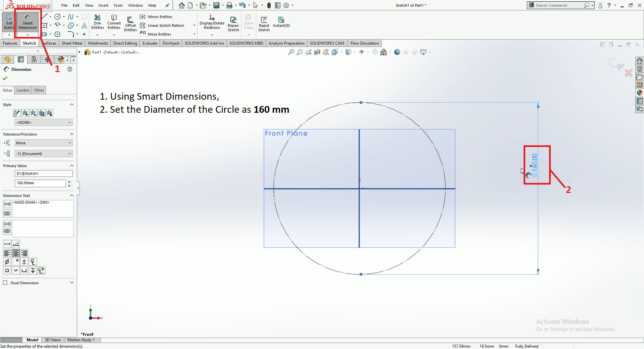
Task: Collapse the Style section
Action: (71, 105)
